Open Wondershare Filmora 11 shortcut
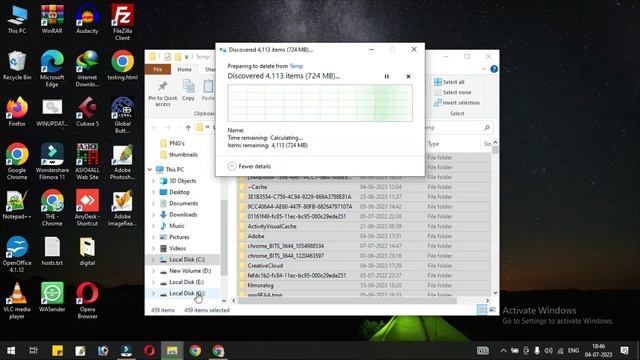This screenshot has height=360, width=640. click(x=52, y=162)
